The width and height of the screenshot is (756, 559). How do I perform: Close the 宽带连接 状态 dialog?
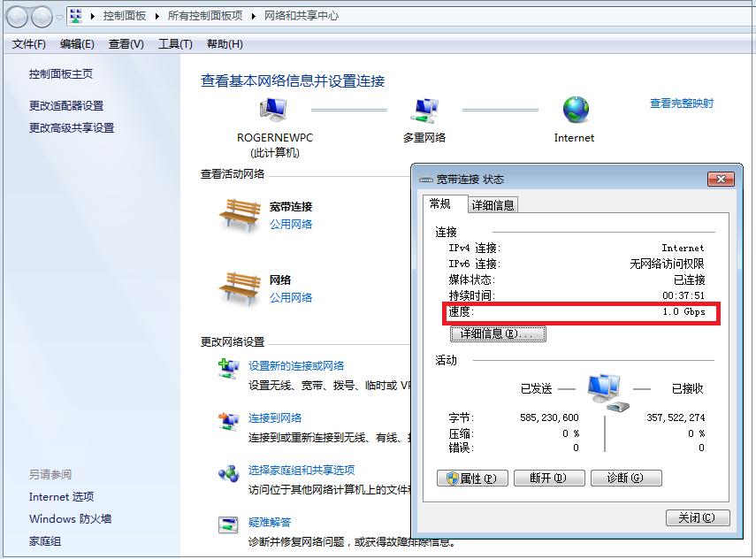[x=721, y=179]
